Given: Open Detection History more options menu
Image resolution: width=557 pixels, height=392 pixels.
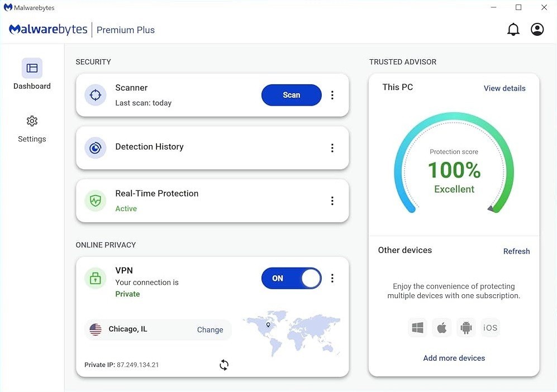Looking at the screenshot, I should pyautogui.click(x=332, y=148).
